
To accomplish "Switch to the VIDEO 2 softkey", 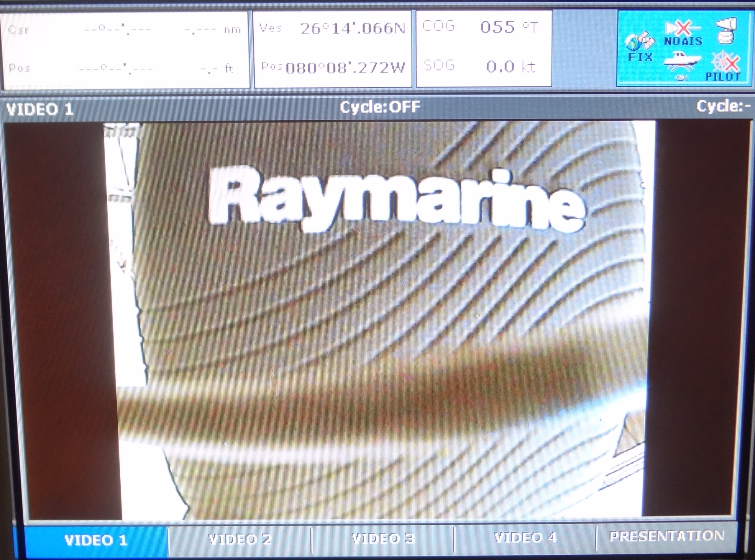I will click(x=240, y=539).
